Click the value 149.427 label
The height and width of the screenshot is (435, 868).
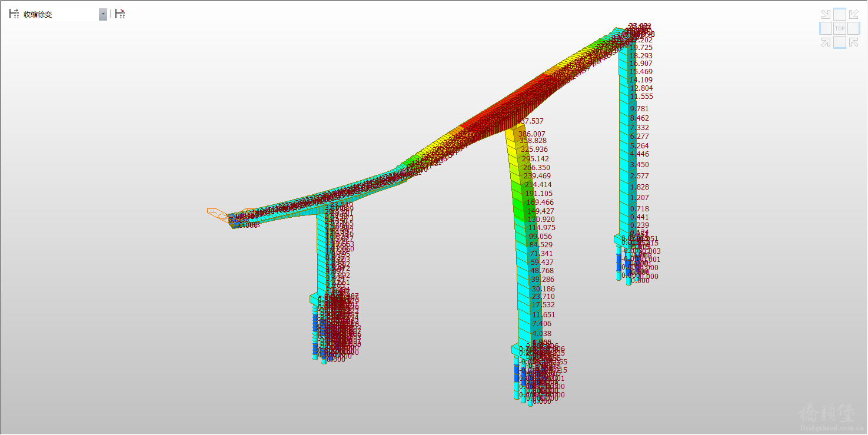click(540, 211)
